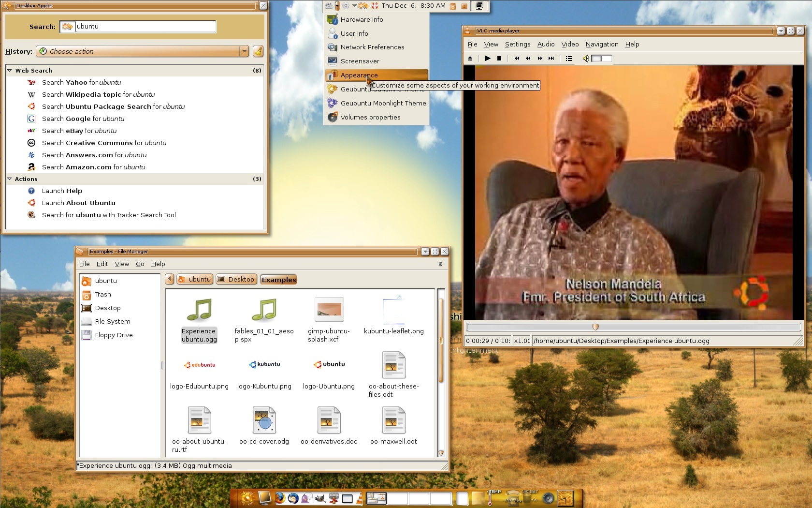This screenshot has width=812, height=508.
Task: Launch GIMP from the bottom dock
Action: coord(319,498)
